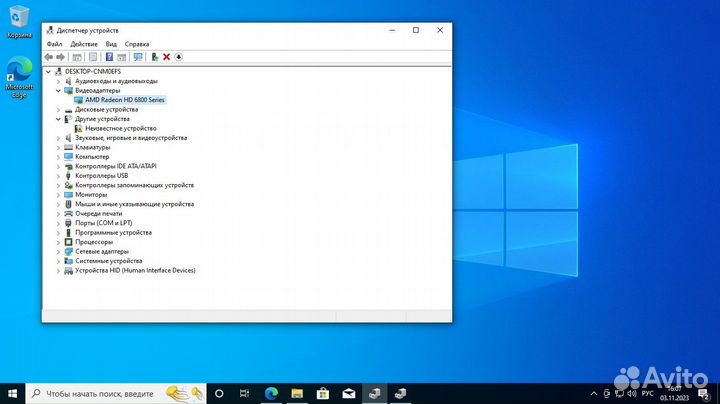Expand the Процессоры category arrow
Viewport: 720px width, 404px height.
click(x=58, y=242)
